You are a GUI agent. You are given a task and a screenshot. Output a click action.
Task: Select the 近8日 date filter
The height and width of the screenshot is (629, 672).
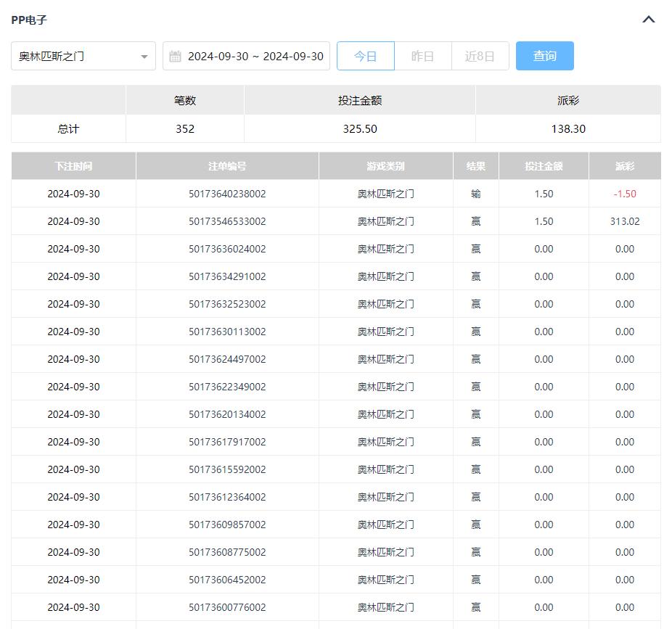[x=480, y=56]
